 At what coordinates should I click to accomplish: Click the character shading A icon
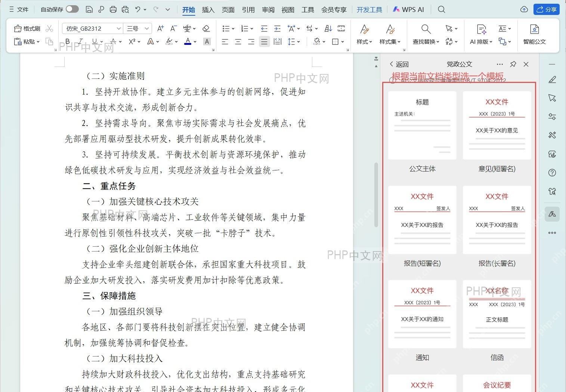click(x=207, y=41)
